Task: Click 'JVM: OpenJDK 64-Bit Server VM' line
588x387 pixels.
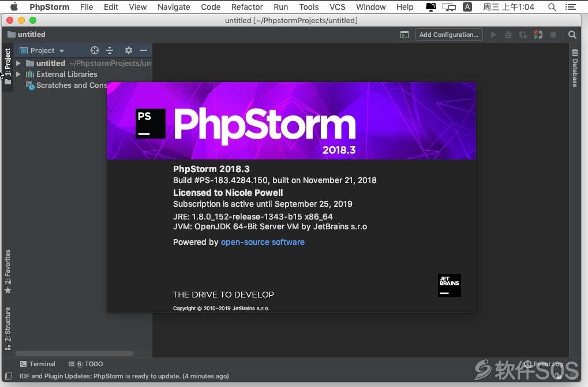Action: click(x=270, y=227)
